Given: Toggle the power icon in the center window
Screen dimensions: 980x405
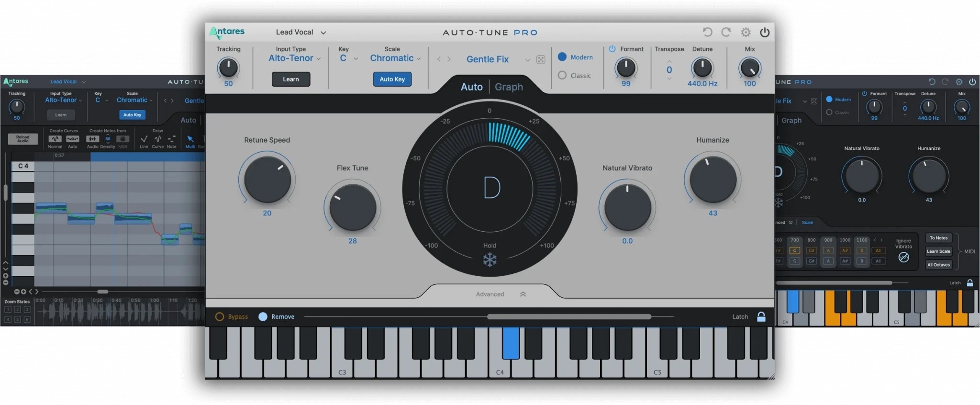Looking at the screenshot, I should pyautogui.click(x=765, y=32).
